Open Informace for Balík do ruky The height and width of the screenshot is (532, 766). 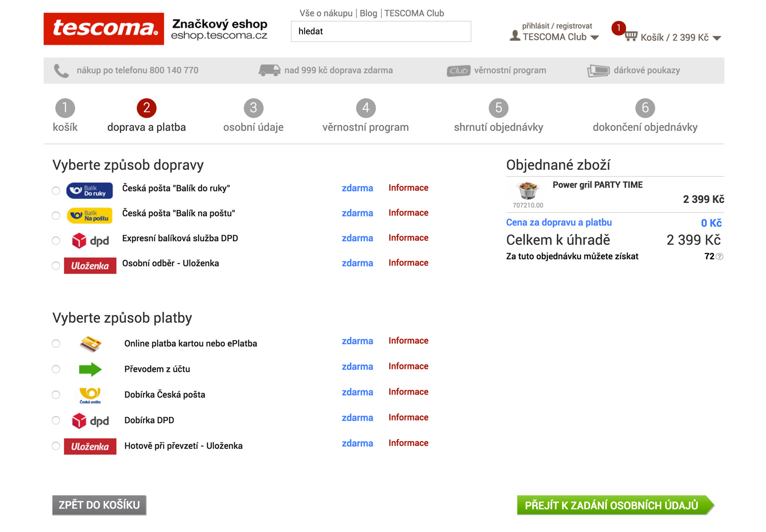click(x=408, y=188)
